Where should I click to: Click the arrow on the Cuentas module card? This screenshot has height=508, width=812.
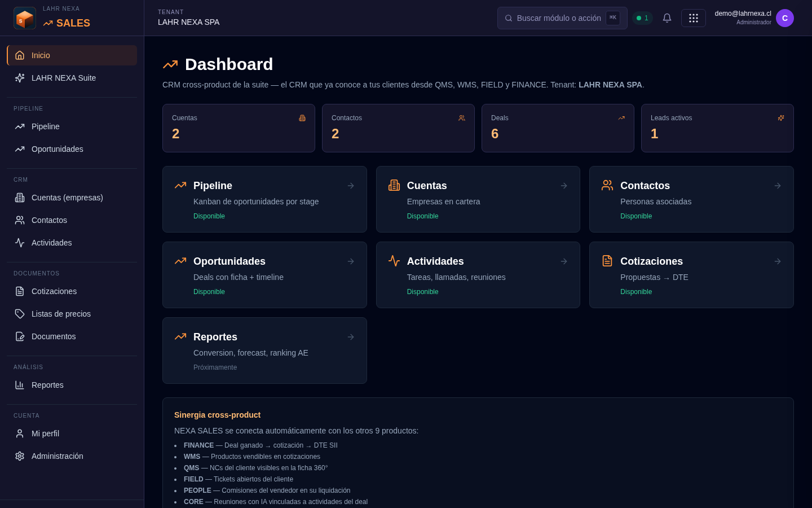click(x=564, y=186)
